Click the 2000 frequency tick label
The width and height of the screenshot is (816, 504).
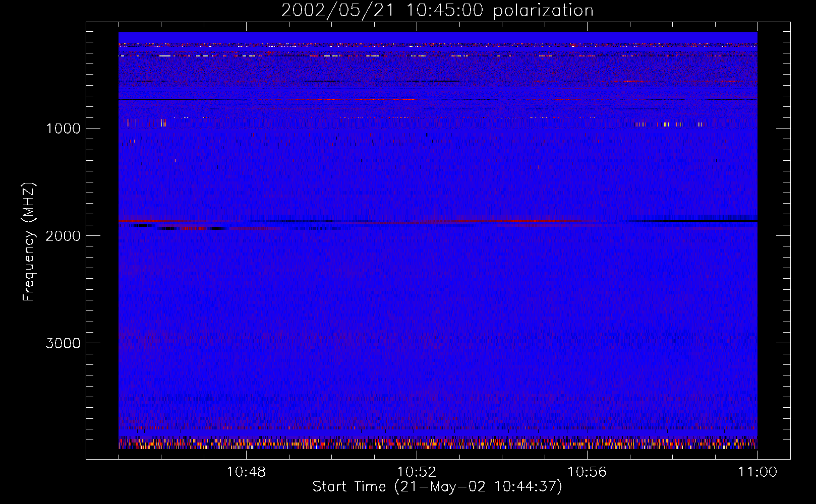pyautogui.click(x=63, y=236)
